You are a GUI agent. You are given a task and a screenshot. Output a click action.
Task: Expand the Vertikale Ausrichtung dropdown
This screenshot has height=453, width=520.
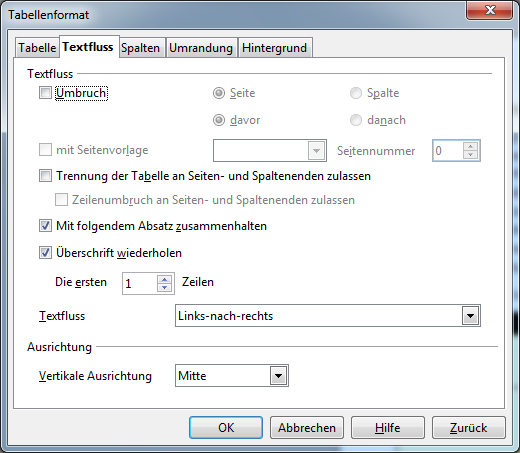(278, 376)
